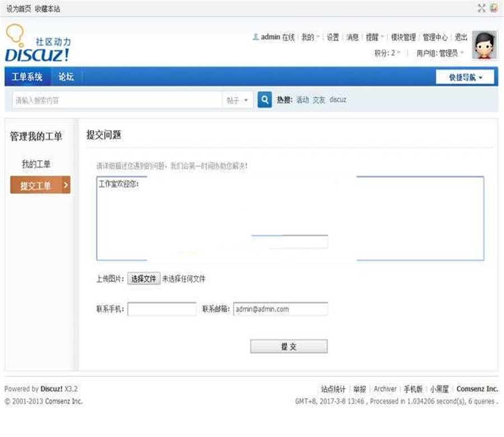The image size is (504, 437).
Task: Switch to the 论坛 forum tab
Action: tap(66, 76)
